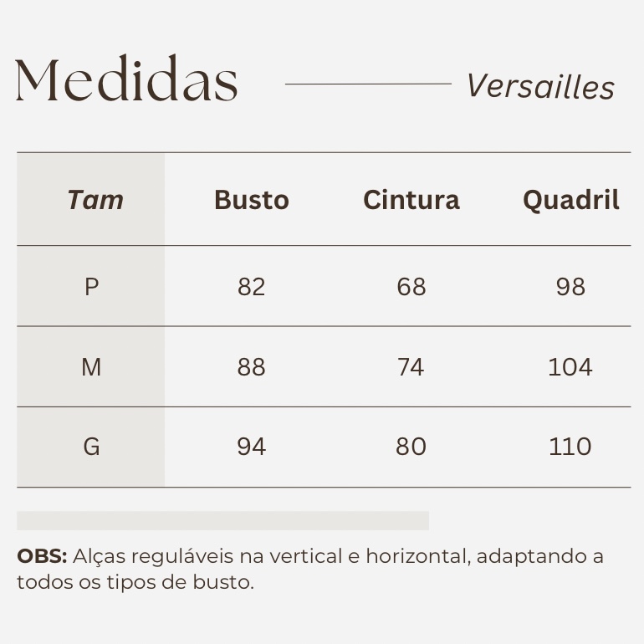The height and width of the screenshot is (644, 644).
Task: Select Cintura value 68
Action: click(411, 287)
